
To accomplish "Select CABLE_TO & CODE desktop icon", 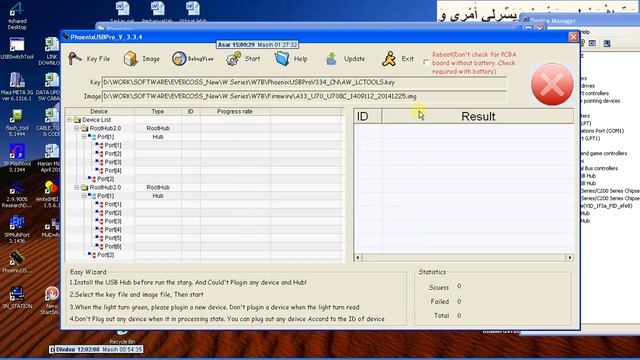I will coord(50,122).
